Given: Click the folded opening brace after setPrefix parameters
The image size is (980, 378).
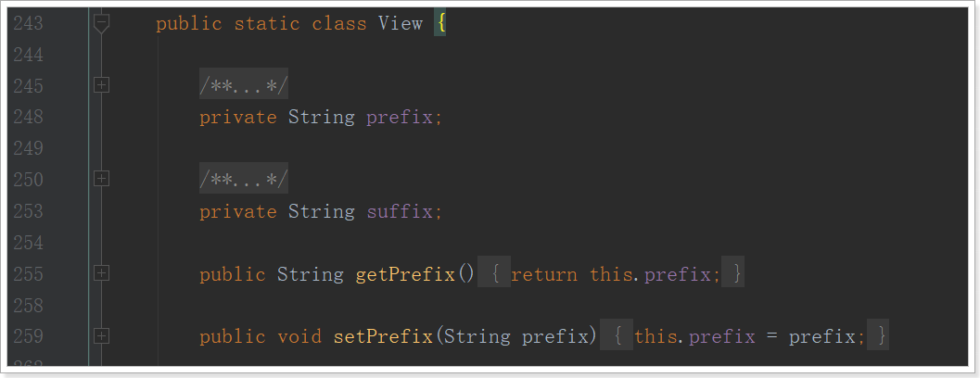Looking at the screenshot, I should pyautogui.click(x=617, y=335).
